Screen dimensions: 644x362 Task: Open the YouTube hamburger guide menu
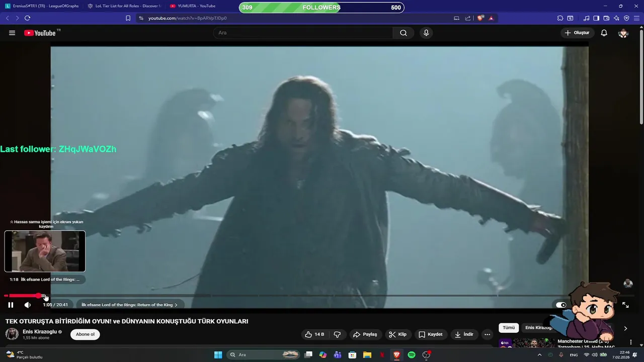pos(12,33)
